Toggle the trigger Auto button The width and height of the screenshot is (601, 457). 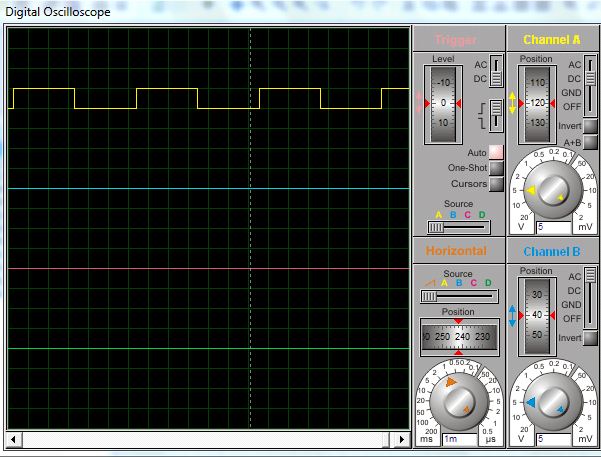click(x=495, y=152)
